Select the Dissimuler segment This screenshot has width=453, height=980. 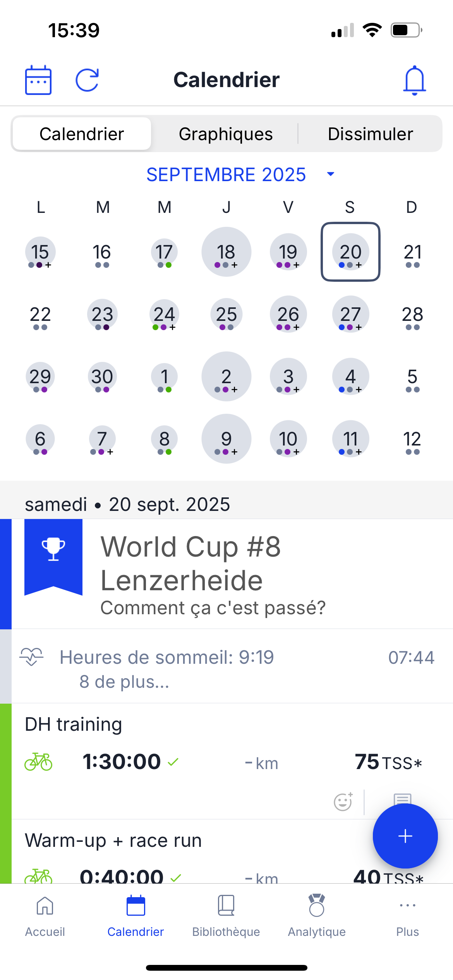pos(370,134)
